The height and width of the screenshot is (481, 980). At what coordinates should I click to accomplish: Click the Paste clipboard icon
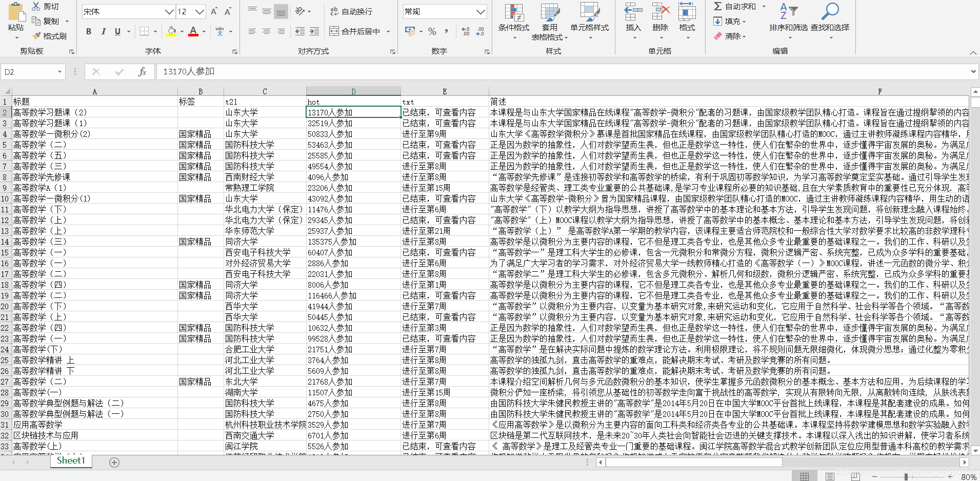click(x=16, y=12)
